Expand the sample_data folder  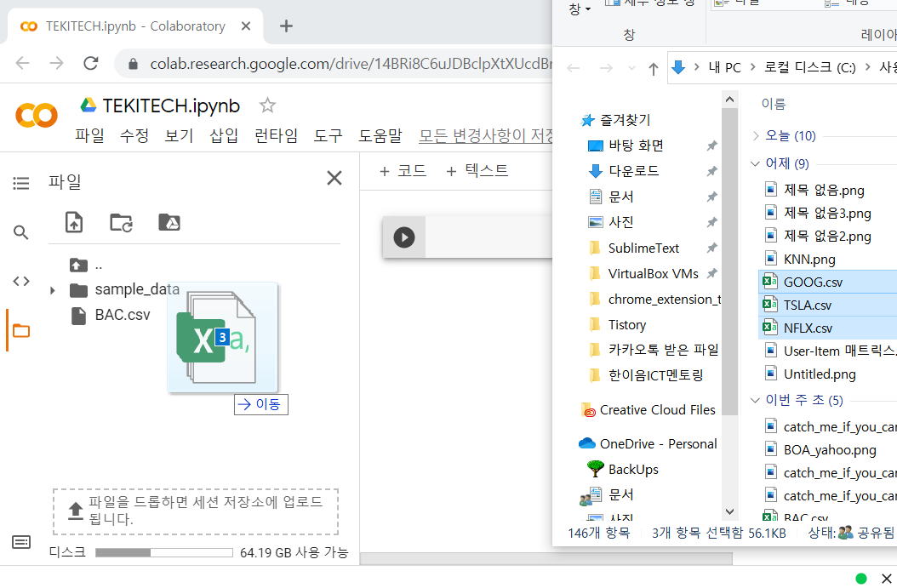pyautogui.click(x=53, y=290)
